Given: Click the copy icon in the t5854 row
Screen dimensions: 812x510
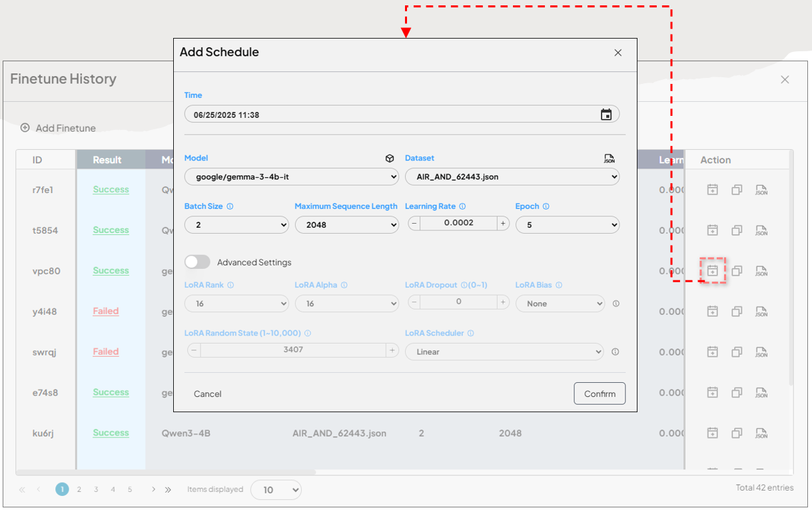Looking at the screenshot, I should [x=737, y=230].
